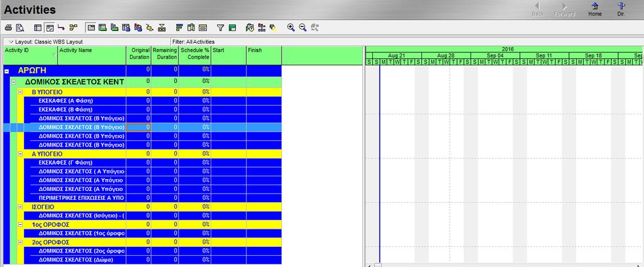Click the Print toolbar icon
The image size is (644, 267).
click(x=8, y=28)
